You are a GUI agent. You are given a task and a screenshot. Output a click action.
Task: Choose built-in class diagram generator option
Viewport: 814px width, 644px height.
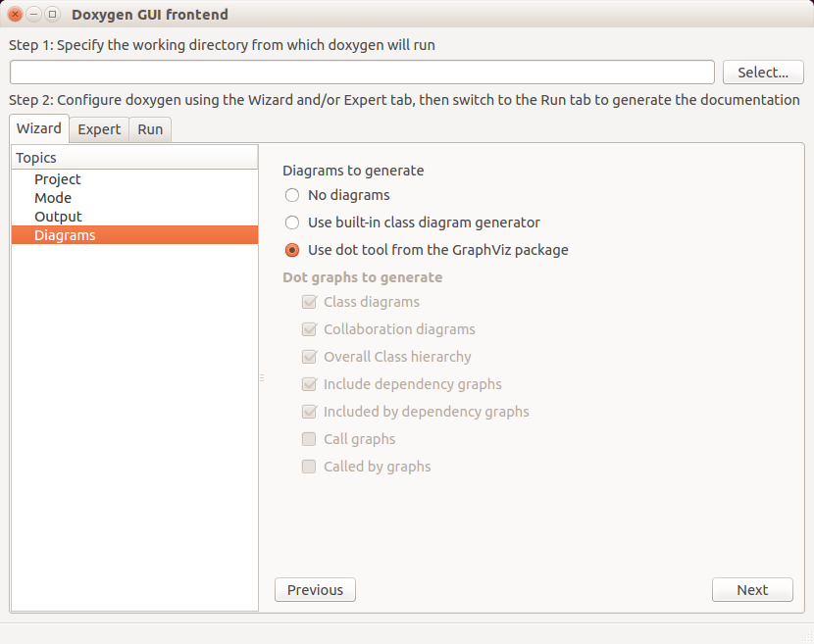click(292, 223)
